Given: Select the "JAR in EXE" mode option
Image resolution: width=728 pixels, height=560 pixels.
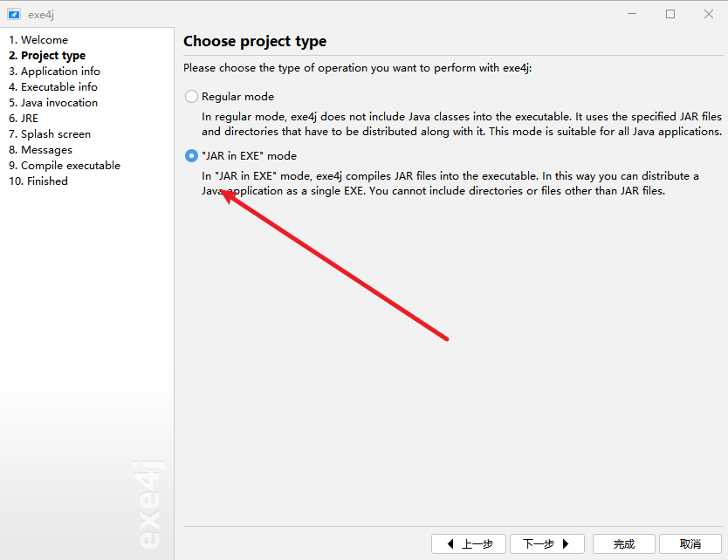Looking at the screenshot, I should tap(191, 156).
